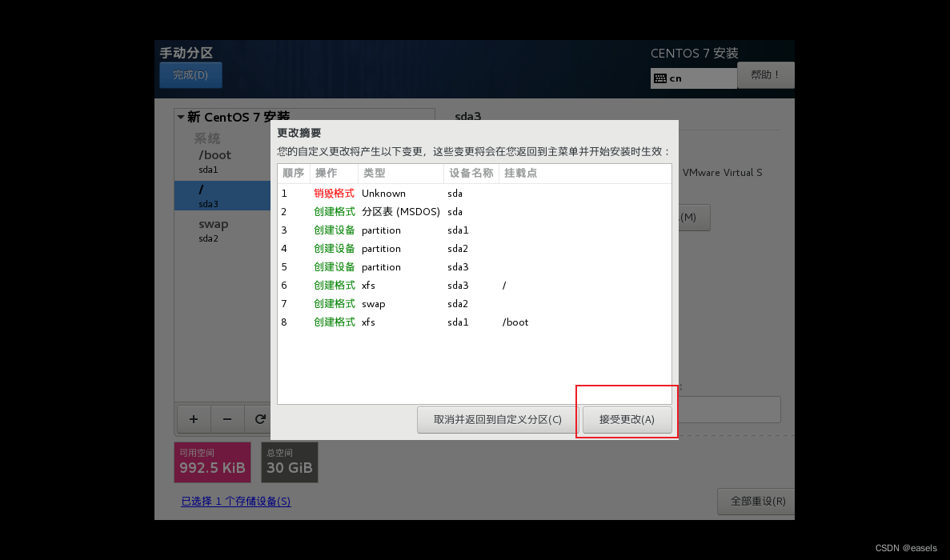Viewport: 950px width, 560px height.
Task: Collapse the 新 CentOS 7 安装 tree
Action: click(x=181, y=117)
